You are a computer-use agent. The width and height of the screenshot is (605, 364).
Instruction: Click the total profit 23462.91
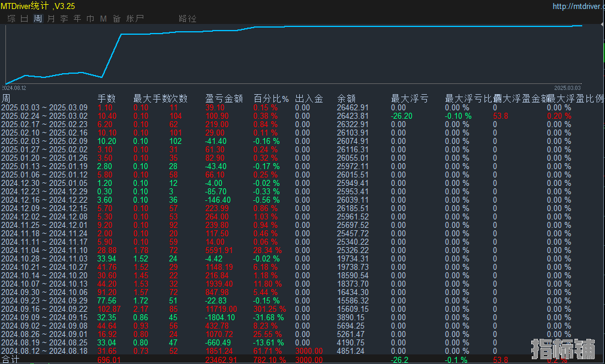coord(221,360)
